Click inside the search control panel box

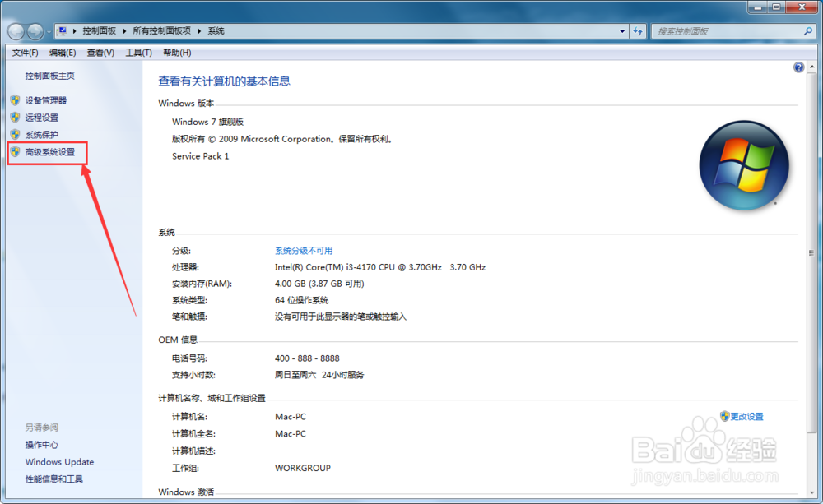click(724, 30)
